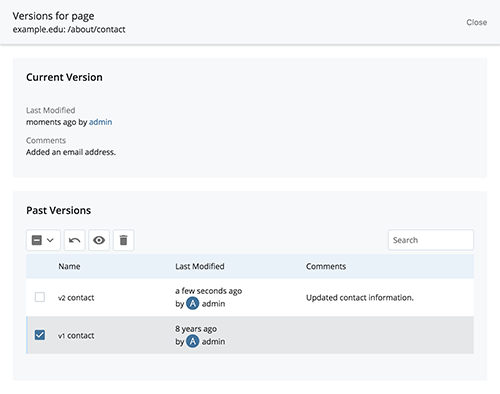Open the select-all checkbox dropdown in toolbar

[x=43, y=240]
